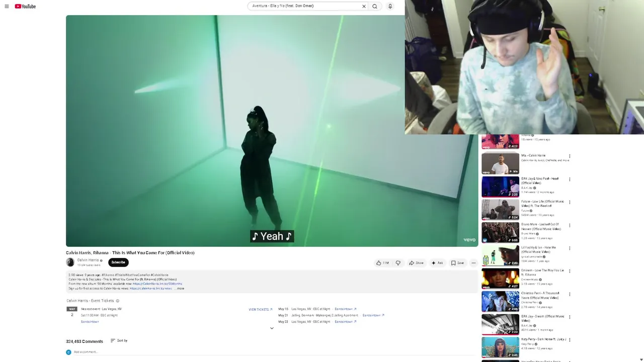644x362 pixels.
Task: Play Christina Perri A Thousand Years
Action: (500, 302)
